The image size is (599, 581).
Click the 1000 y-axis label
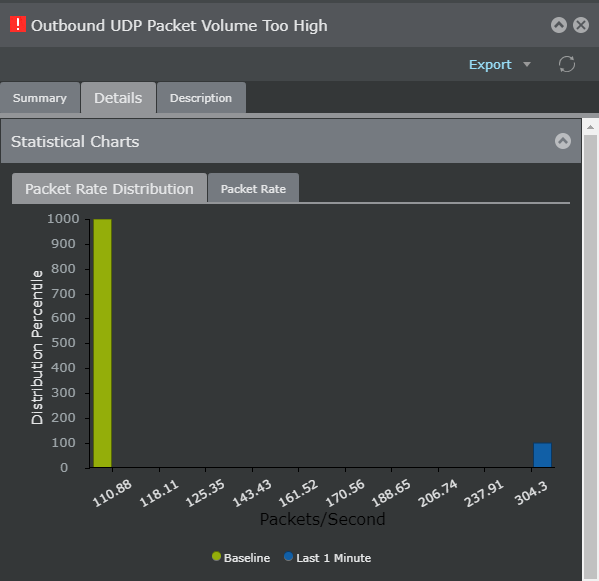coord(63,218)
